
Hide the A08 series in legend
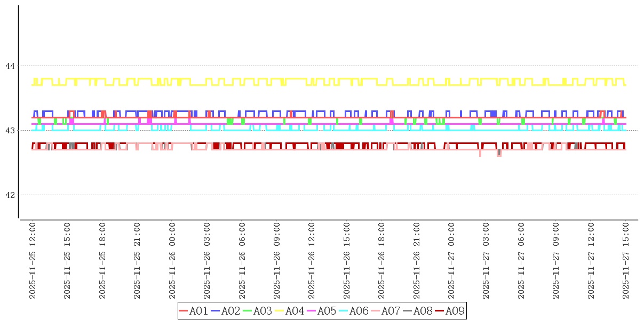[x=423, y=311]
